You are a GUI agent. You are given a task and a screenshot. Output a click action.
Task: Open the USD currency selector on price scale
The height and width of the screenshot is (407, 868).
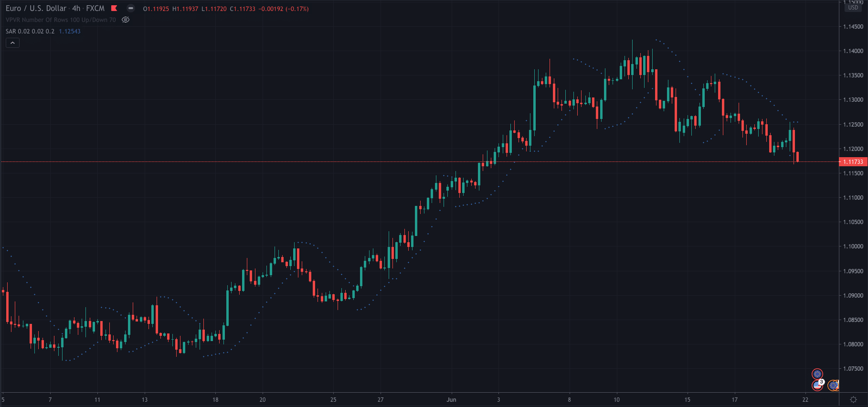(x=853, y=8)
